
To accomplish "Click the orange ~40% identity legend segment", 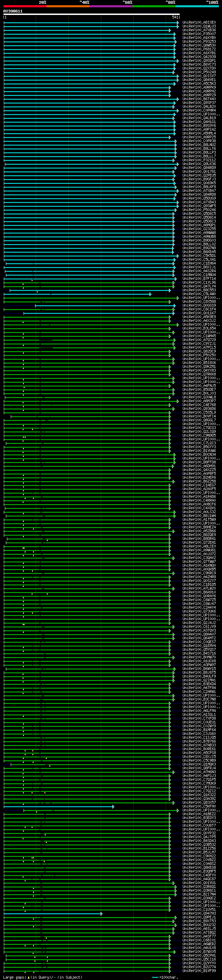I will click(68, 6).
